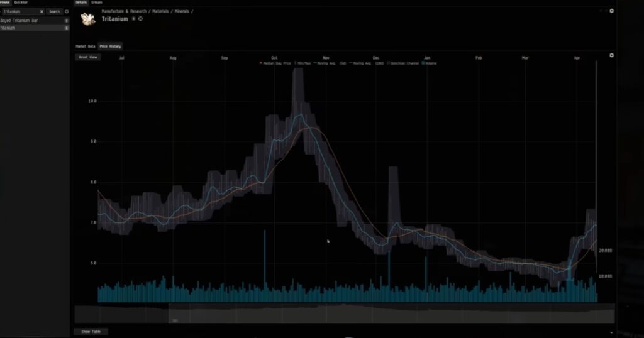This screenshot has height=338, width=644.
Task: Click the window settings icon at top right
Action: point(611,11)
